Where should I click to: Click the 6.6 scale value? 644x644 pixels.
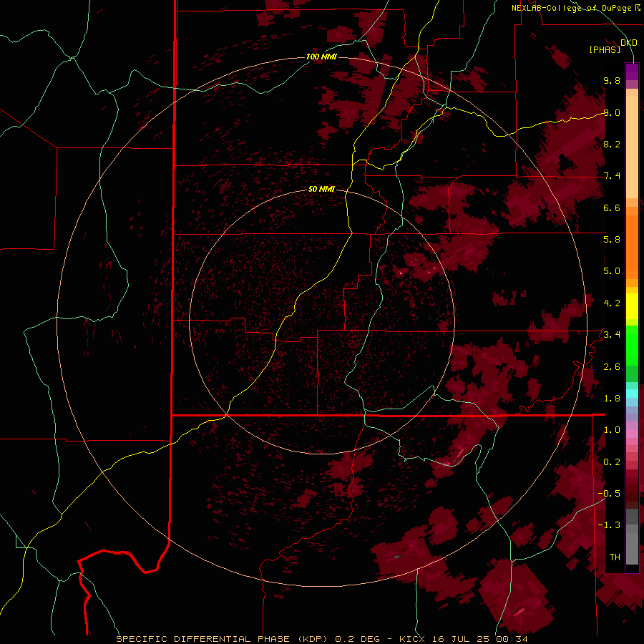coord(612,208)
